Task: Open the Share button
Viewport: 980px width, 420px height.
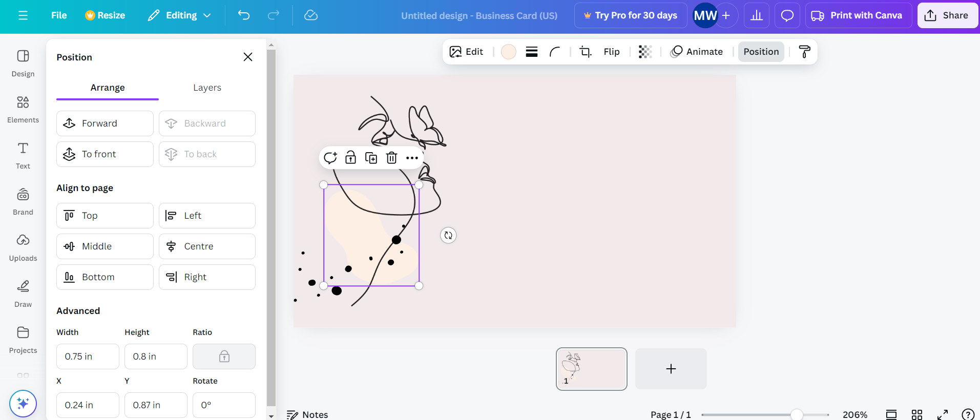Action: 947,15
